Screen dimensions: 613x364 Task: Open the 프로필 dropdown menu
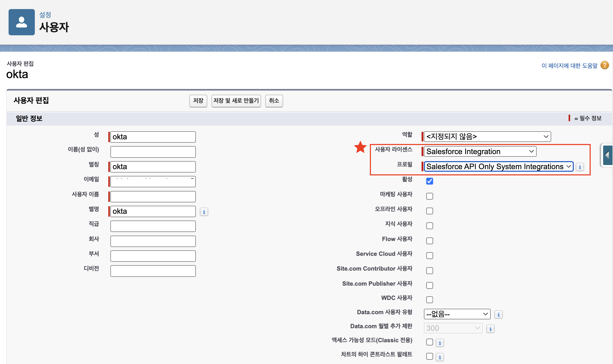point(498,167)
